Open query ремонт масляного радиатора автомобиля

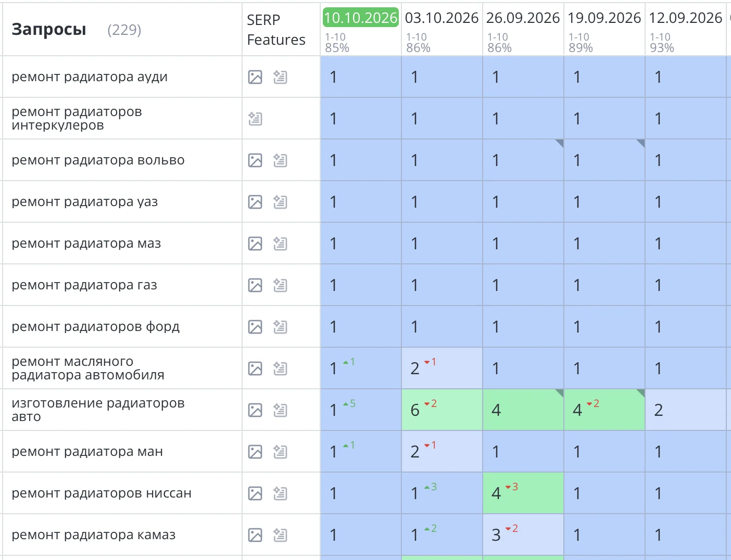[x=88, y=368]
